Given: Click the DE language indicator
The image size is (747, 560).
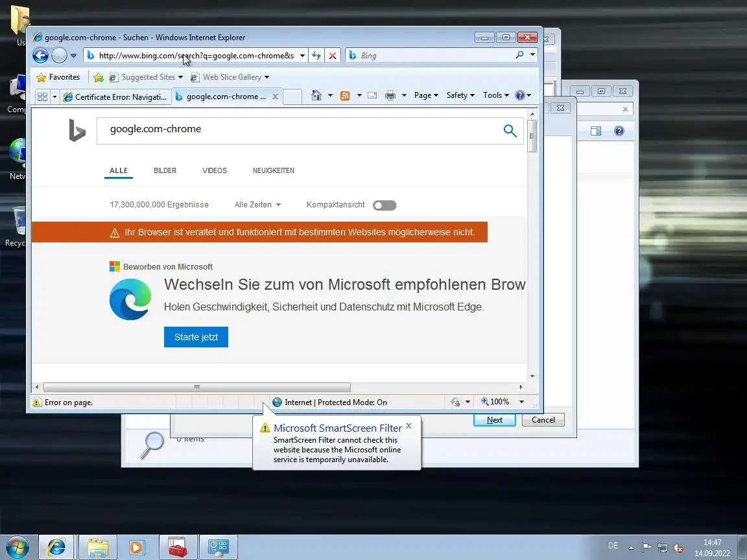Looking at the screenshot, I should pos(613,546).
